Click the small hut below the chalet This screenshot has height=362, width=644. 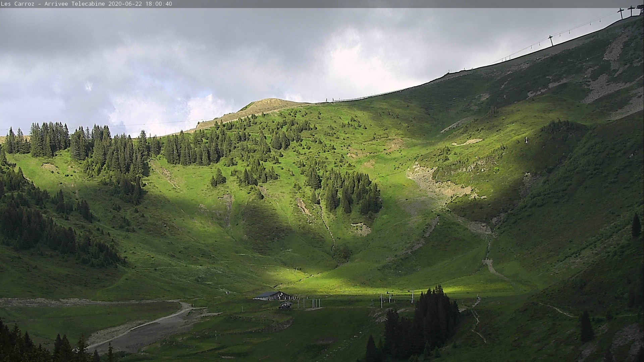285,305
